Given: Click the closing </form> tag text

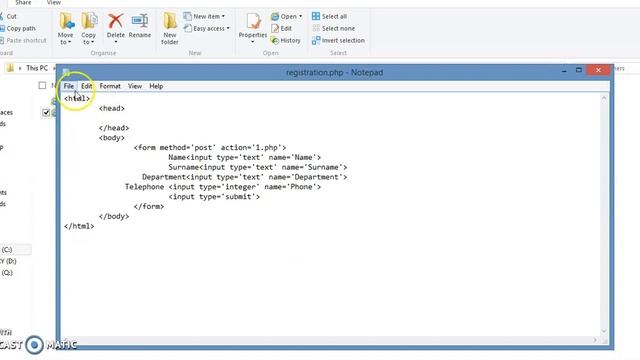Looking at the screenshot, I should pos(149,206).
